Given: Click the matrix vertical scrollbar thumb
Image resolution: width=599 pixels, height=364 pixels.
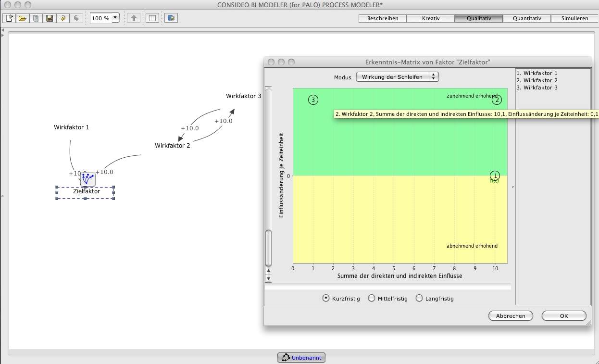Looking at the screenshot, I should tap(269, 248).
